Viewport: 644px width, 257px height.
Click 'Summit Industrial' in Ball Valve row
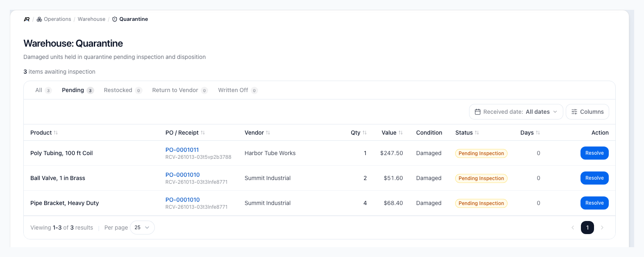[x=268, y=178]
